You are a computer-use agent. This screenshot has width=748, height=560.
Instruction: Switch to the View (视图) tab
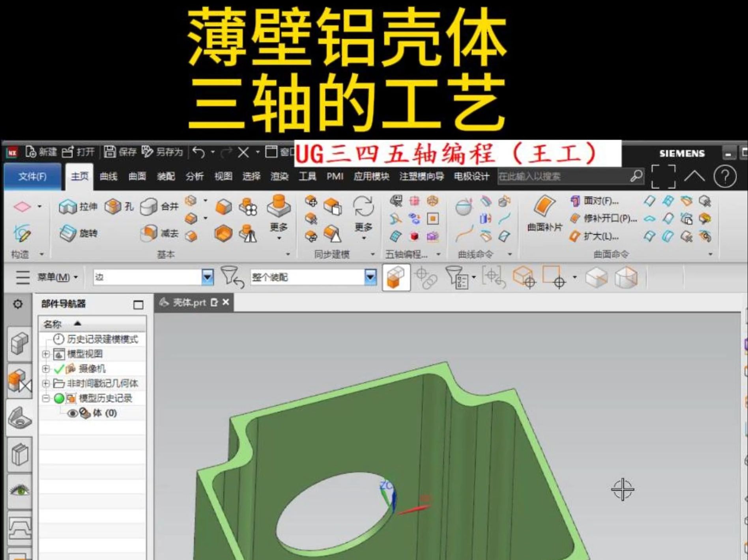click(x=223, y=176)
